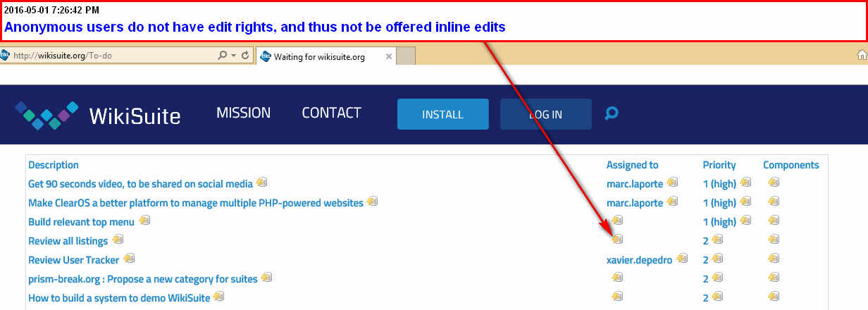Sort by the Priority column header

point(719,165)
